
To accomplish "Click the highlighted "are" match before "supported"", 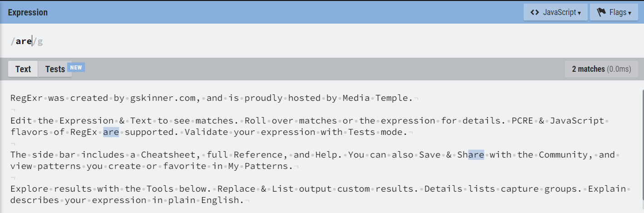I will [x=111, y=132].
